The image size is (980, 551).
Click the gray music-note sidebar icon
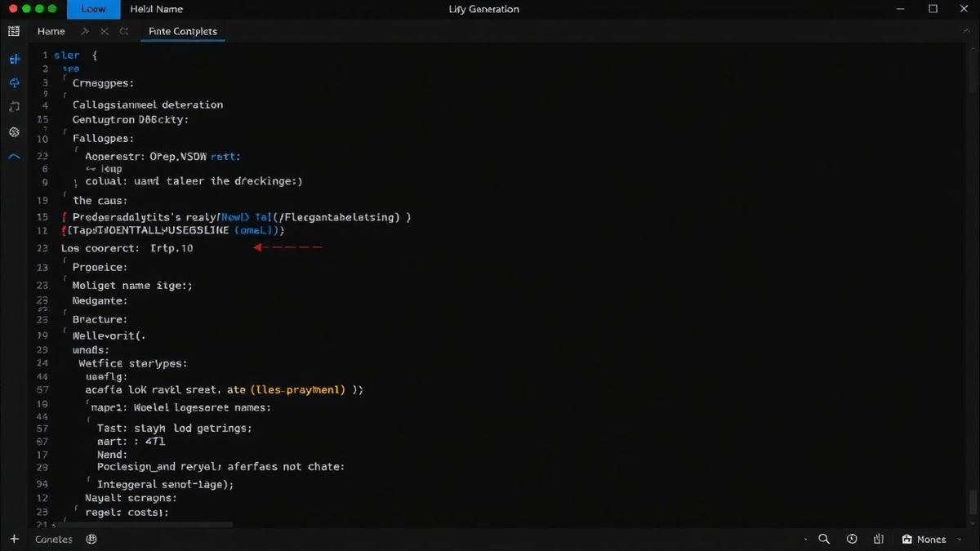click(x=14, y=107)
